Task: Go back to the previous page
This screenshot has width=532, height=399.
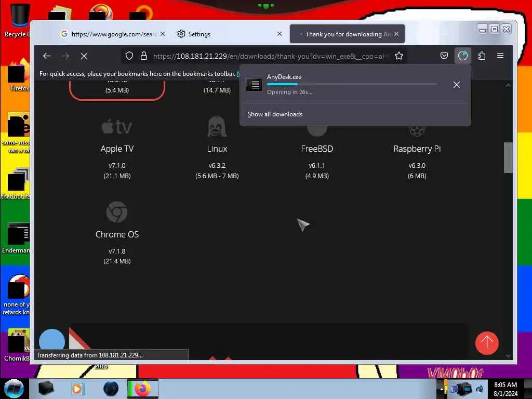Action: coord(46,56)
